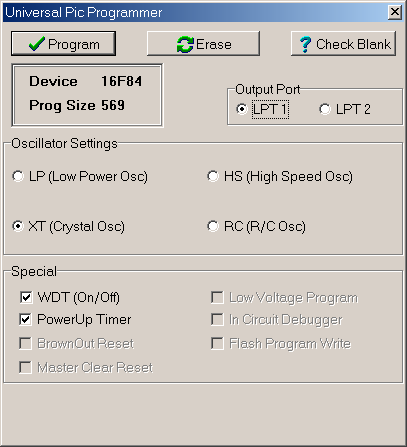Click the green checkmark Program icon

pyautogui.click(x=36, y=44)
